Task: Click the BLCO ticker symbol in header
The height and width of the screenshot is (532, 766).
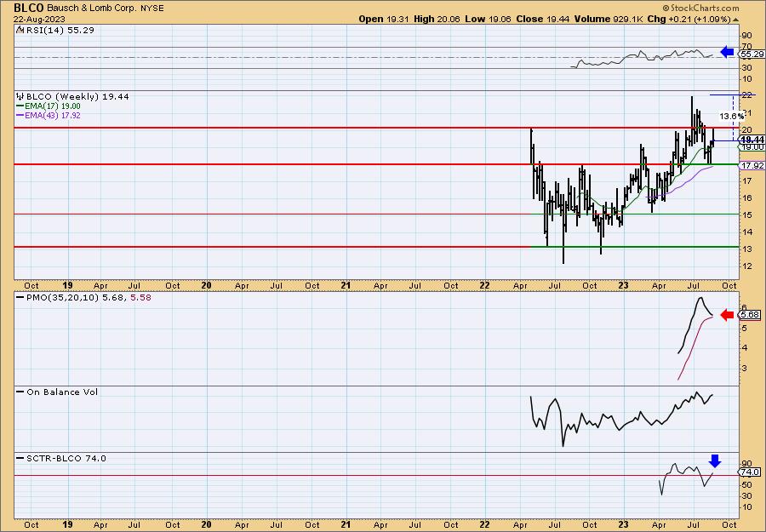Action: coord(29,8)
